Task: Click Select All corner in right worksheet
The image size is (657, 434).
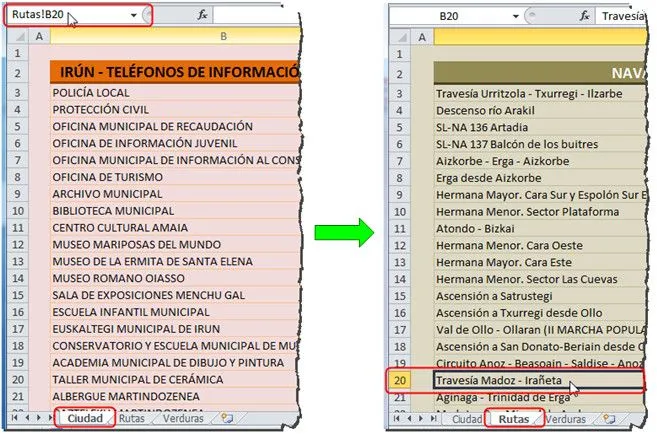Action: [x=400, y=37]
